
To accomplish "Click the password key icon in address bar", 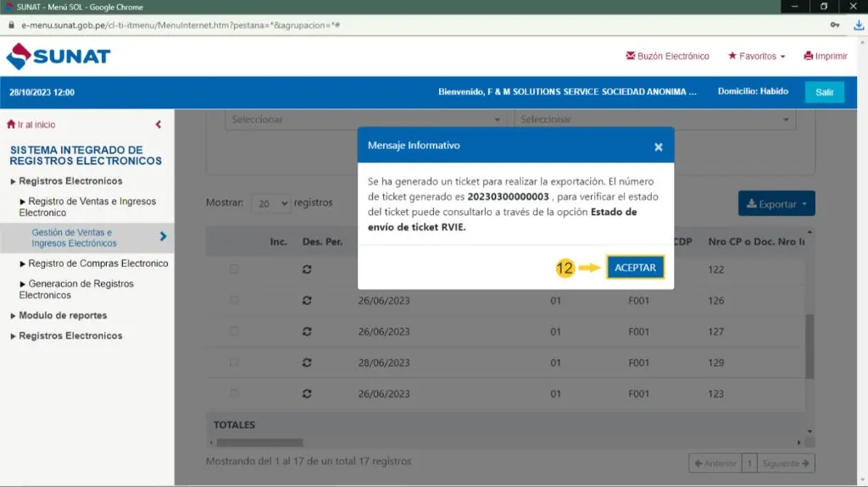I will pos(835,25).
